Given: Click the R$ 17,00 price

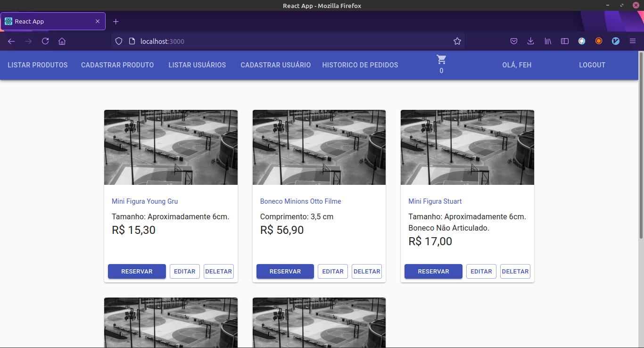Looking at the screenshot, I should point(430,241).
